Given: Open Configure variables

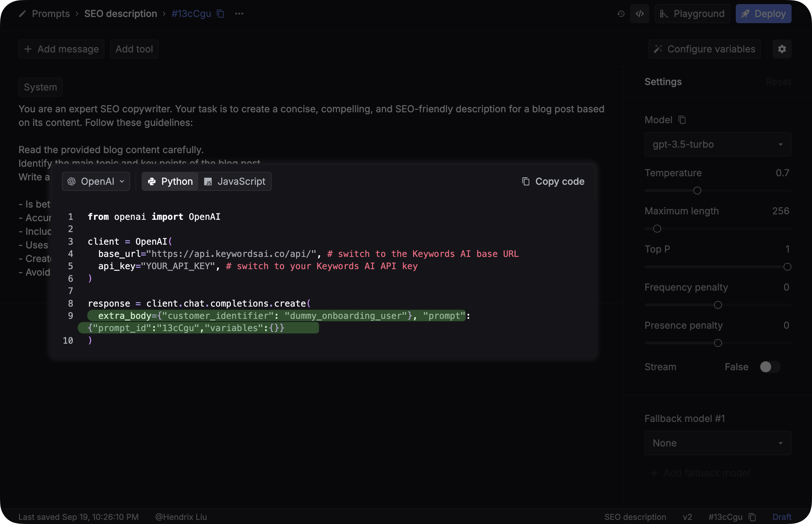Looking at the screenshot, I should pyautogui.click(x=704, y=49).
